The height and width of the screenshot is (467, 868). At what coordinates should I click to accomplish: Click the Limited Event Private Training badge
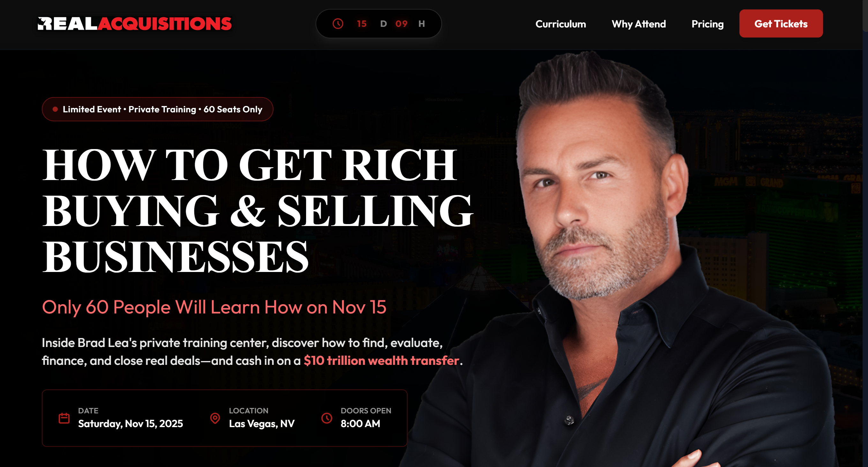157,109
